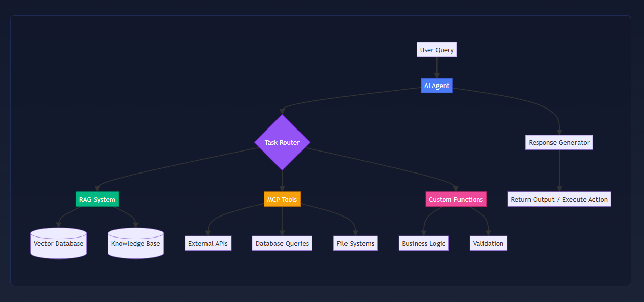Click the File Systems node

pos(355,243)
